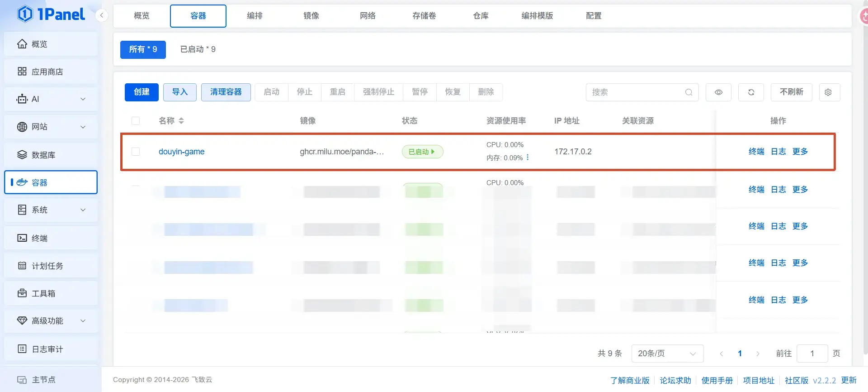Screen dimensions: 868x392
Task: Go to previous page arrow
Action: [722, 354]
